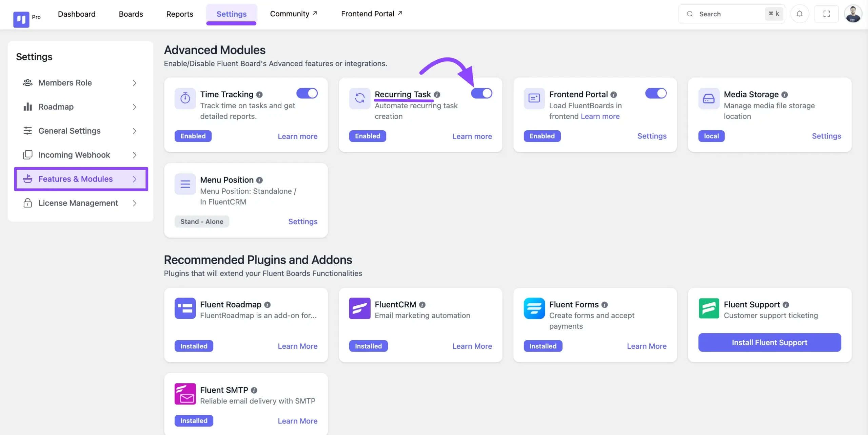
Task: Turn off the Recurring Task toggle
Action: [x=481, y=93]
